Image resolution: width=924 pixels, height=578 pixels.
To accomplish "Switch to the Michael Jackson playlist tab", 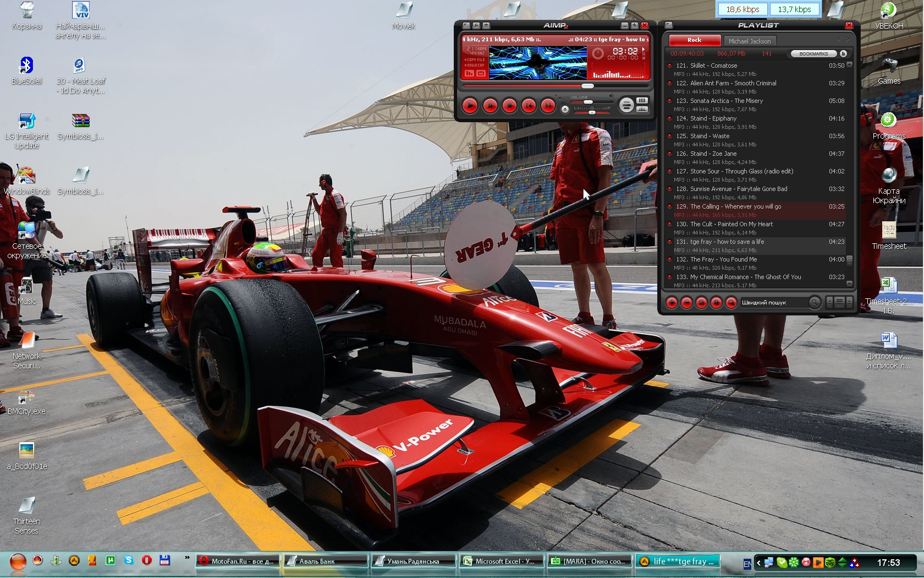I will [749, 41].
